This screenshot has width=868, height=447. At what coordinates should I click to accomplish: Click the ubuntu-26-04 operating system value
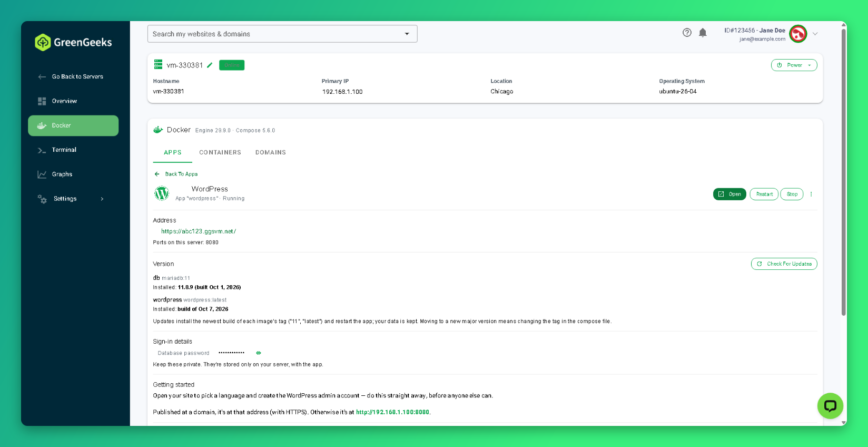click(678, 92)
